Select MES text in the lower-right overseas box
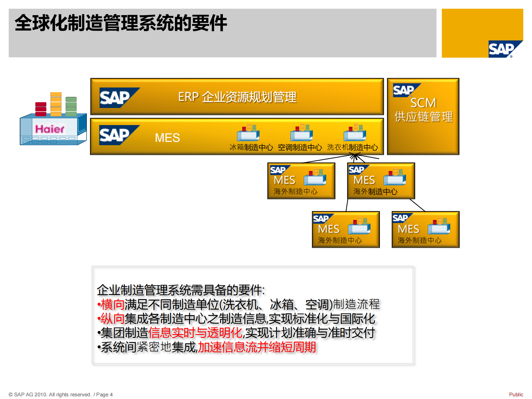This screenshot has height=399, width=532. 408,229
